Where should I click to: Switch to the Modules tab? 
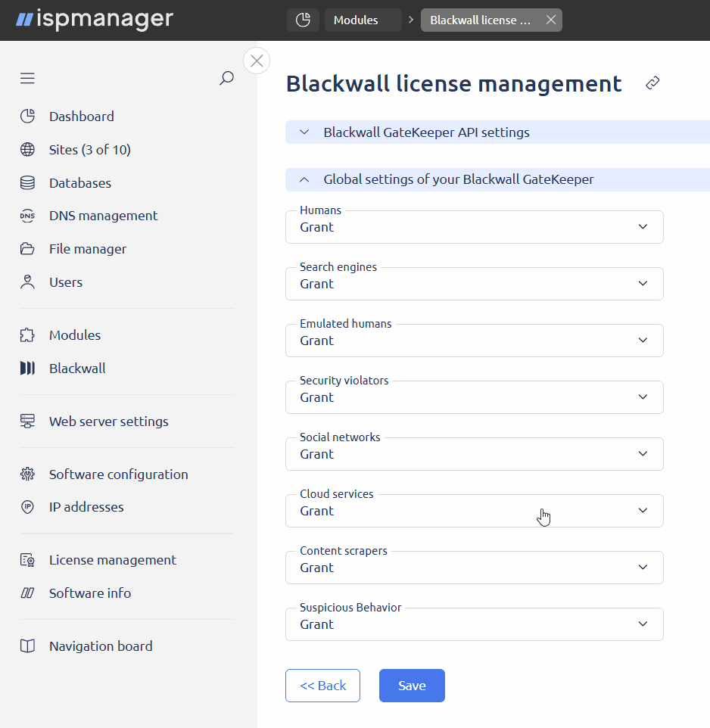point(363,20)
